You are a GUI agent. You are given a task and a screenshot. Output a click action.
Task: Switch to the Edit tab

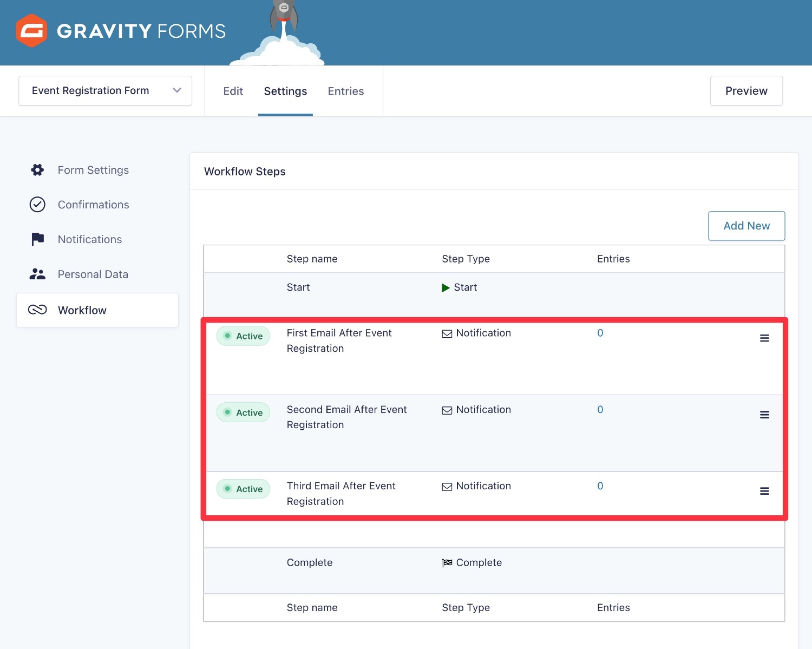233,91
